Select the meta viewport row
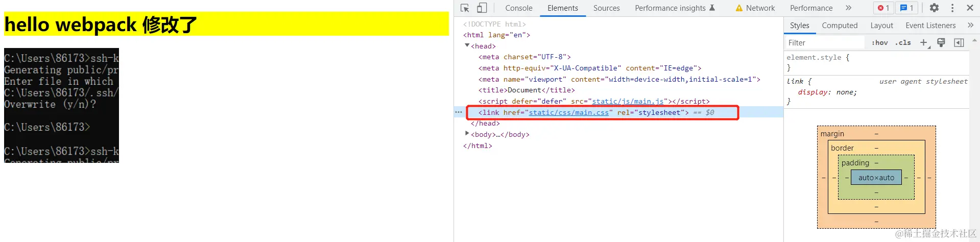This screenshot has width=980, height=242. coord(619,80)
